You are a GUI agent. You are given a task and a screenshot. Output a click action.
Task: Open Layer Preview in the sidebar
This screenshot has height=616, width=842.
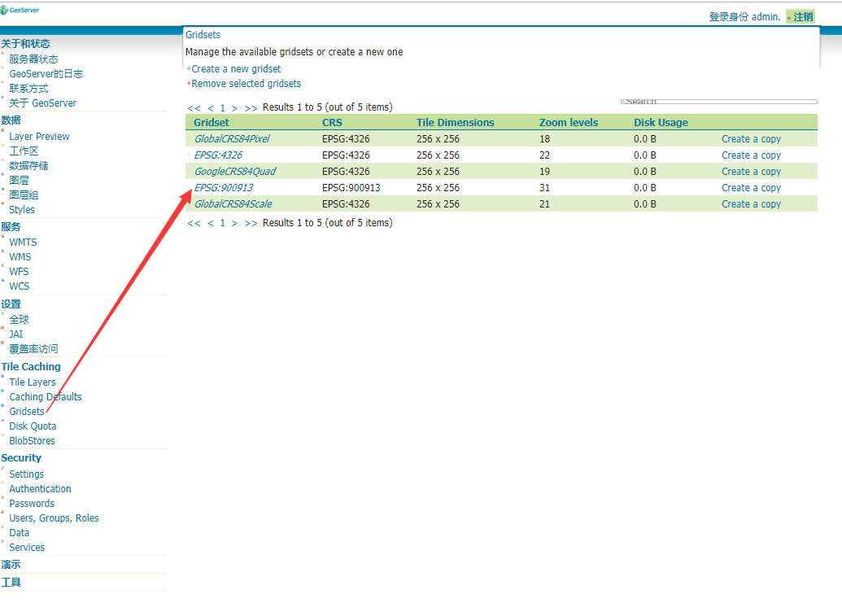tap(39, 137)
